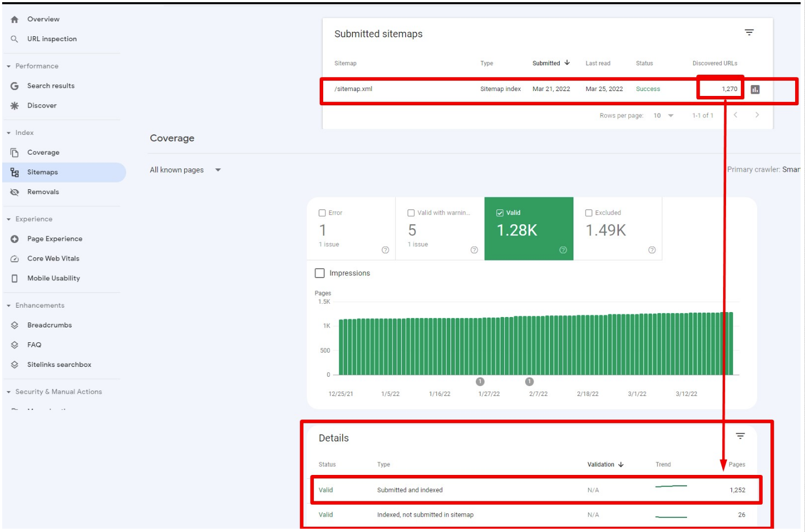Screen dimensions: 805x532
Task: Open the Details panel filter icon
Action: 740,436
